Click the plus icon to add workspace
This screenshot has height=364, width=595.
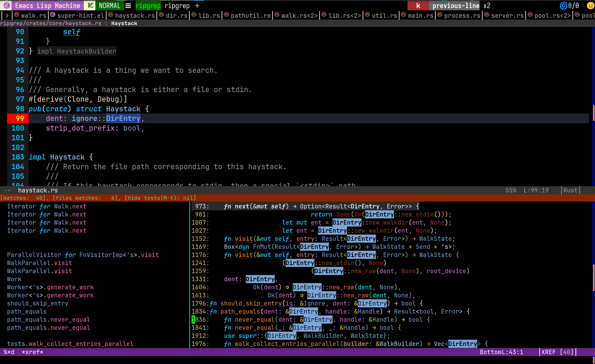197,6
